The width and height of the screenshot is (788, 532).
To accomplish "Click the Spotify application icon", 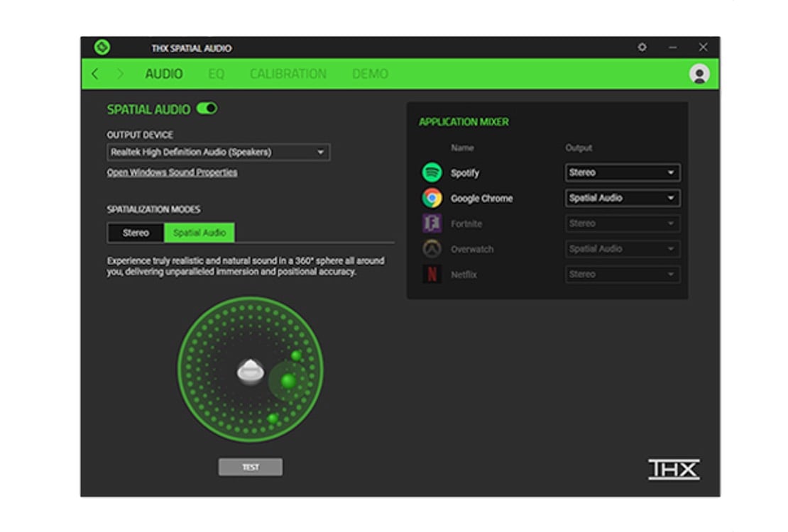I will pos(432,172).
